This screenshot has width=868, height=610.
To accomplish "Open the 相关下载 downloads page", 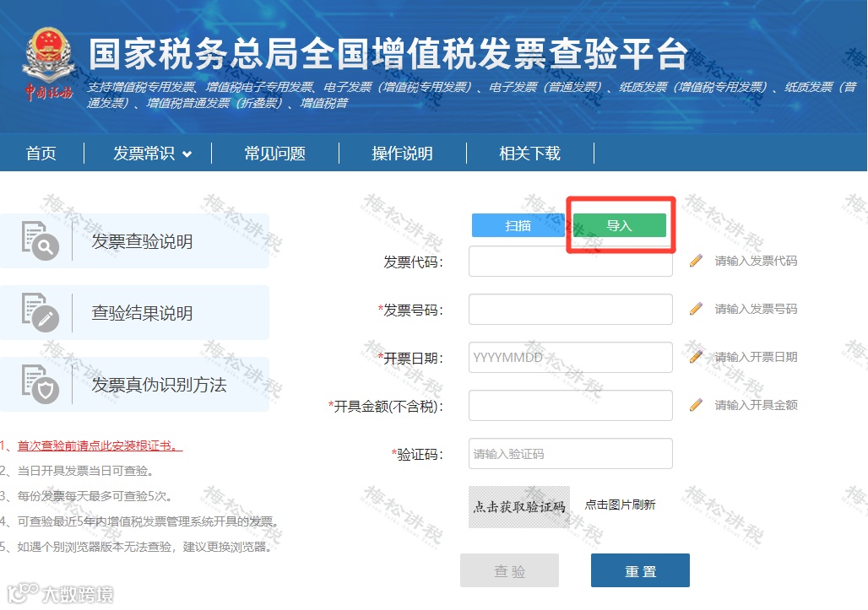I will pos(529,153).
